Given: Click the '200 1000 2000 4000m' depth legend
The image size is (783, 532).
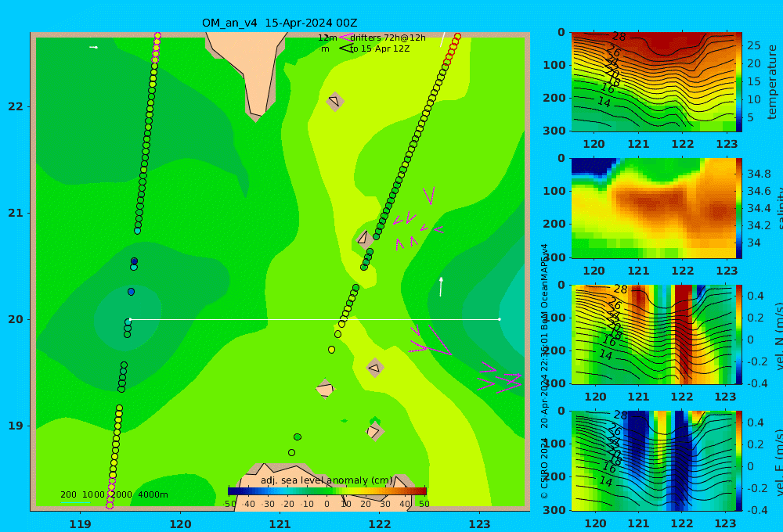Looking at the screenshot, I should pos(114,494).
